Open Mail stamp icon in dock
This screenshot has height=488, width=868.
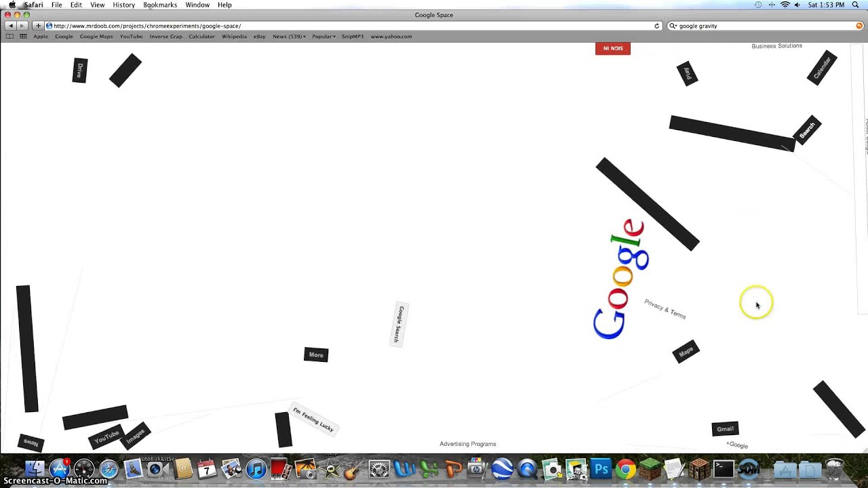tap(133, 468)
